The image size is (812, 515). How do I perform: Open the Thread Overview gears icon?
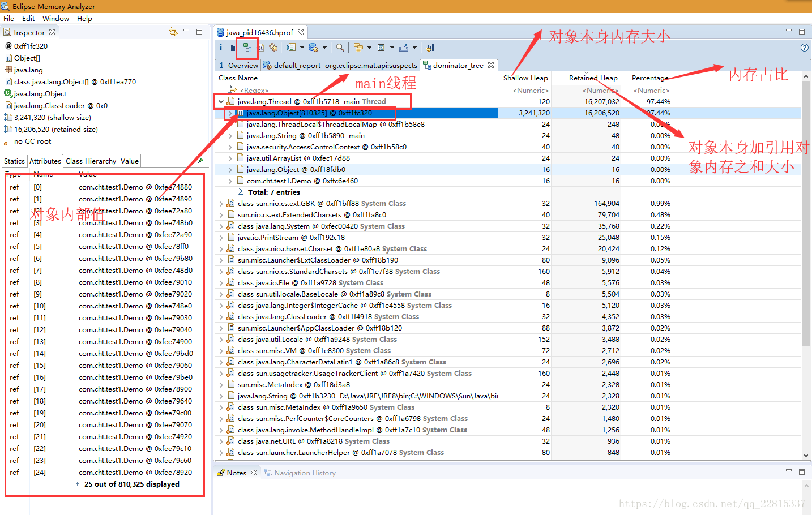(273, 48)
